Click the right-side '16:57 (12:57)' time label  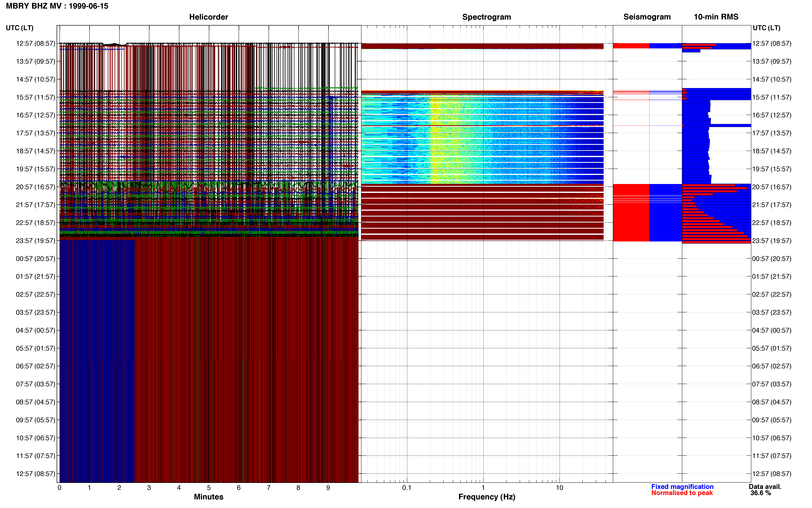tap(772, 115)
